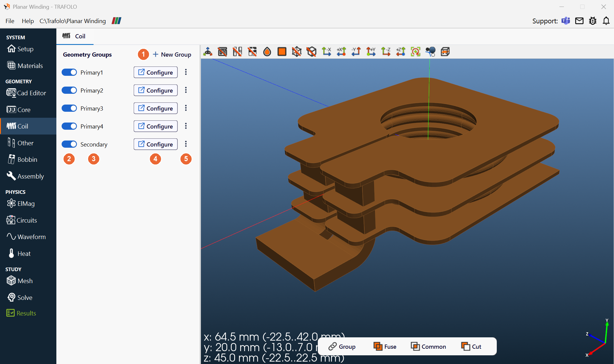The height and width of the screenshot is (364, 614).
Task: Open the Help menu
Action: pos(28,21)
